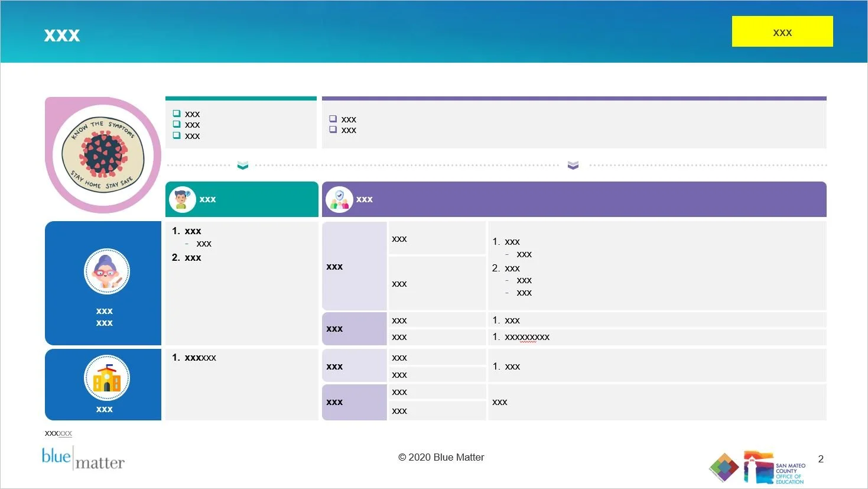Image resolution: width=868 pixels, height=489 pixels.
Task: Click the San Mateo County Office of Education logo
Action: coord(774,467)
